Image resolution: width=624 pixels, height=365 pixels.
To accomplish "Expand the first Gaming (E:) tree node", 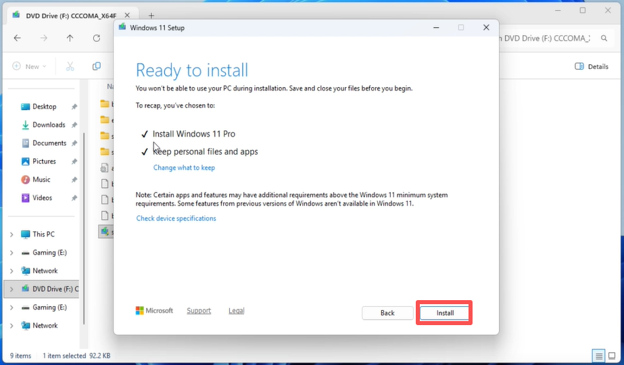I will (12, 253).
